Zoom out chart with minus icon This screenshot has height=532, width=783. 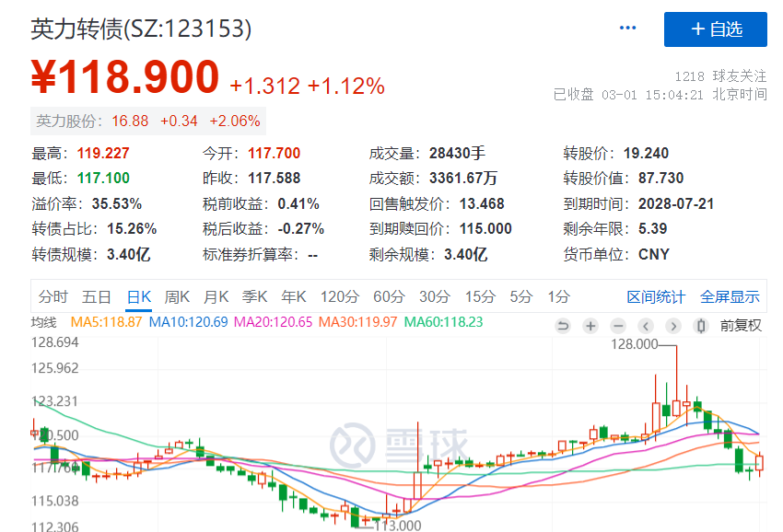618,327
